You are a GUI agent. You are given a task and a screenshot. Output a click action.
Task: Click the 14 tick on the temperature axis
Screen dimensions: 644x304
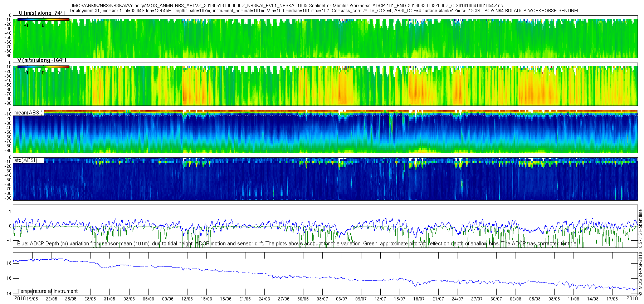click(x=9, y=294)
